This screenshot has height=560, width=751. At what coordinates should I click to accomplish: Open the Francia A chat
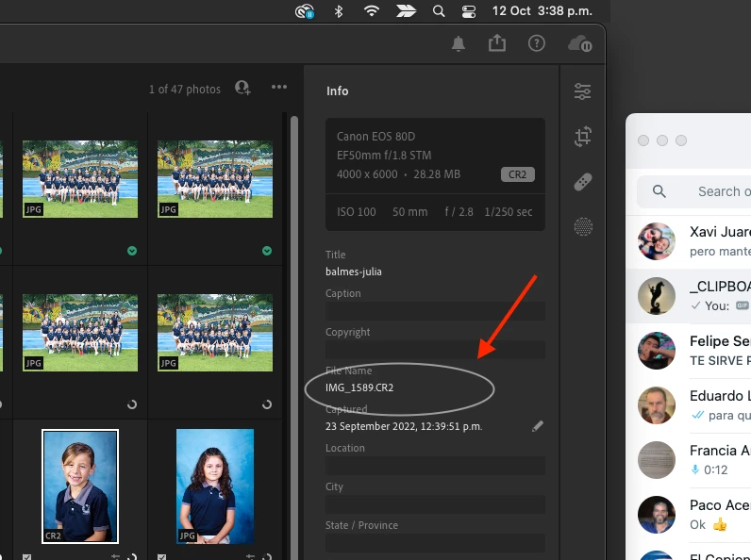[689, 459]
